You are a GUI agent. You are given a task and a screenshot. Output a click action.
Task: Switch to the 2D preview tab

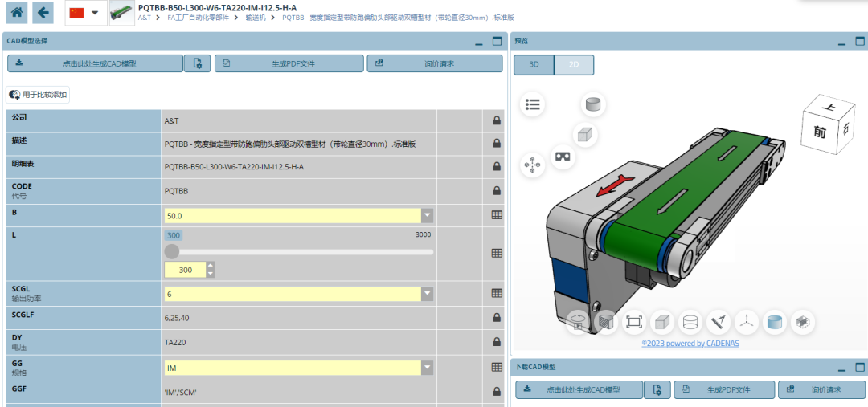click(x=574, y=65)
